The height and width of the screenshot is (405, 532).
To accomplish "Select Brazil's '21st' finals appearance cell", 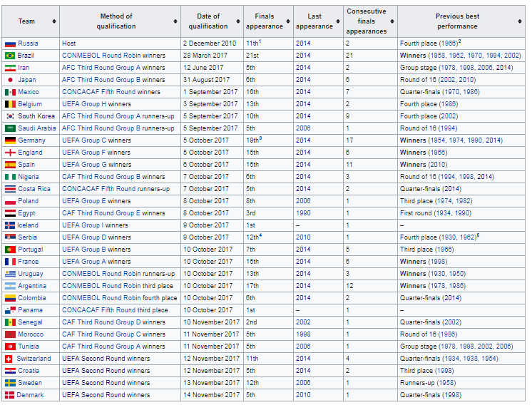I will click(268, 56).
